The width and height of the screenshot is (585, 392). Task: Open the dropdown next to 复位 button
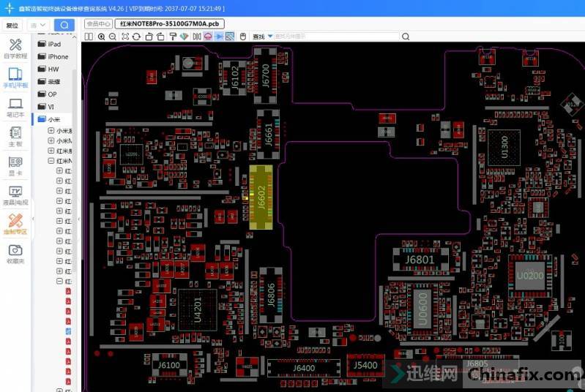pyautogui.click(x=38, y=25)
